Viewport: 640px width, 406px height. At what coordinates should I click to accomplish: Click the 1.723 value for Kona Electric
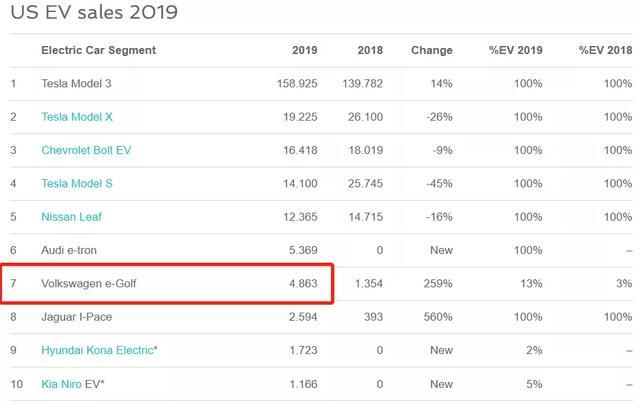point(304,350)
